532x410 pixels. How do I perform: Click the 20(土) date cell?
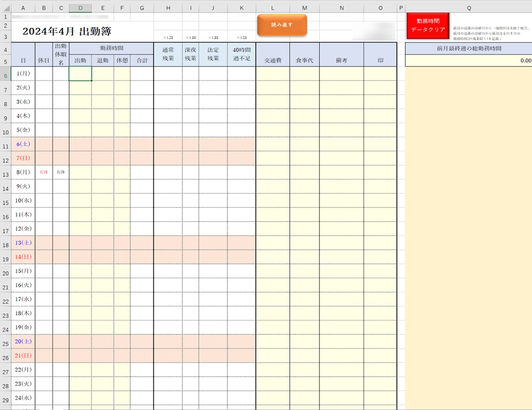tap(23, 341)
